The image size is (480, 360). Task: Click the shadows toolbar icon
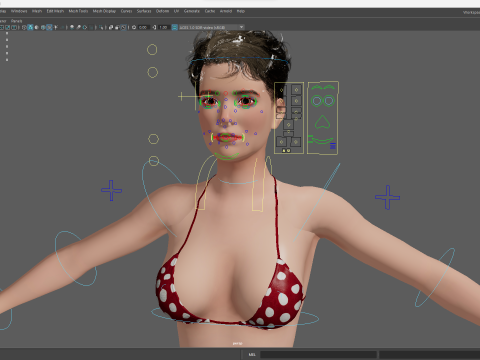coord(63,27)
